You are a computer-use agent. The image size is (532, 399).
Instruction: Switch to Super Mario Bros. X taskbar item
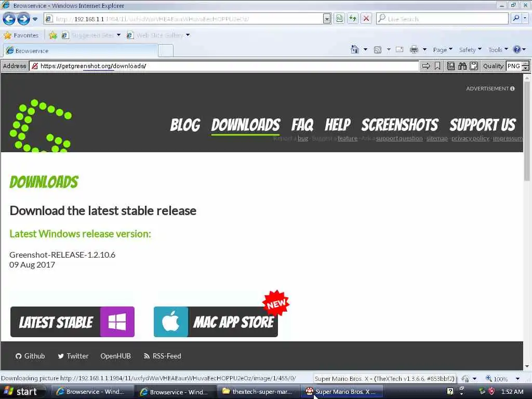342,392
